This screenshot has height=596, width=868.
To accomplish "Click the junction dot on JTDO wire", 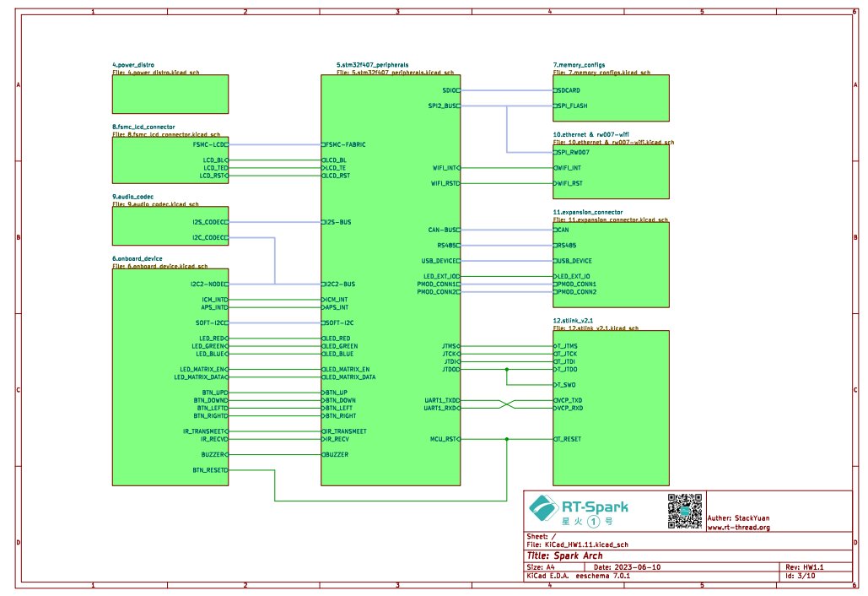I will (x=506, y=370).
